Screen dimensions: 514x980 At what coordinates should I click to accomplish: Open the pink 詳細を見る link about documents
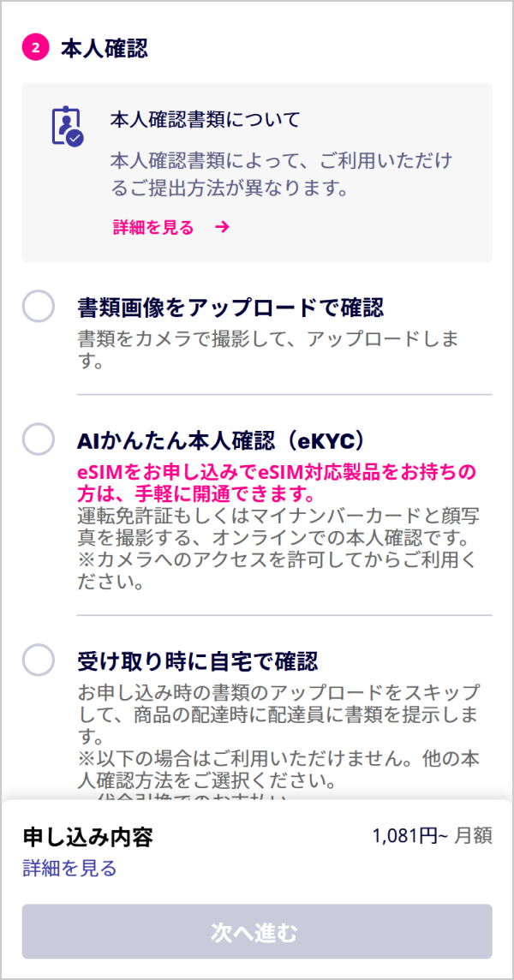[153, 228]
